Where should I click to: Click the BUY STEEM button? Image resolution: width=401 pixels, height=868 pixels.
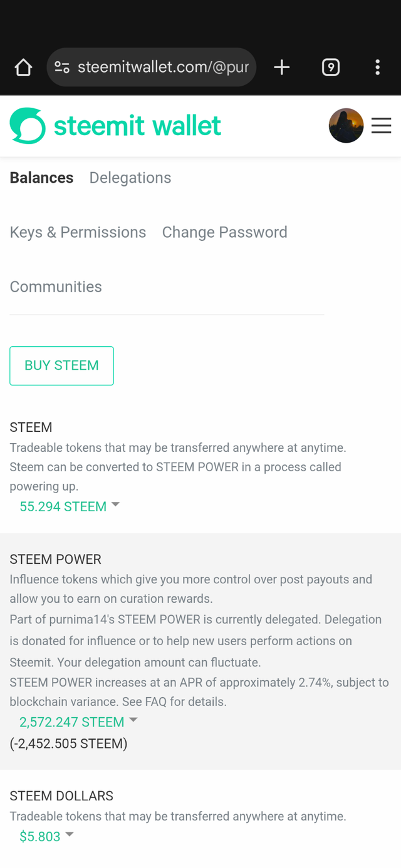click(x=61, y=365)
